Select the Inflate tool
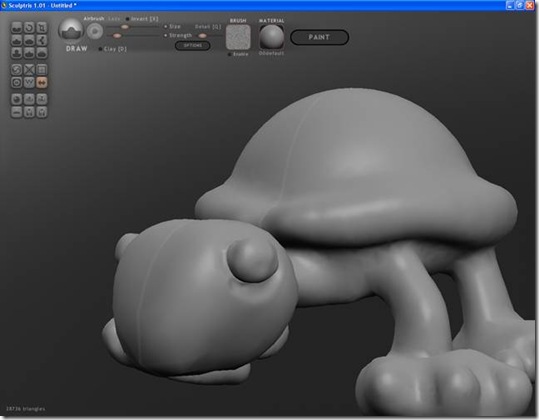Viewport: 539px width, 420px height. click(16, 53)
